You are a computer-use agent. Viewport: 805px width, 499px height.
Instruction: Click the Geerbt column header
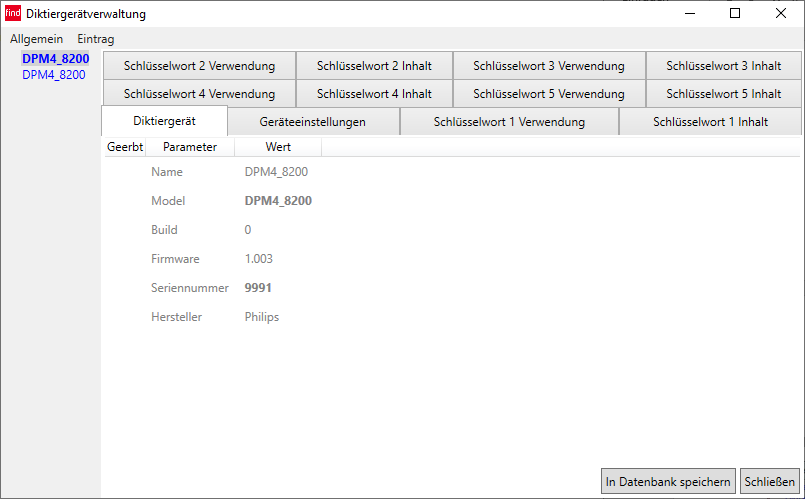click(x=125, y=147)
